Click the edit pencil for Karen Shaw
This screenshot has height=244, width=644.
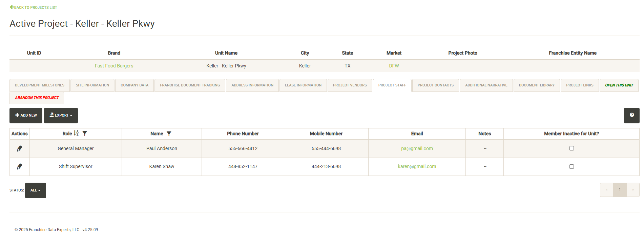tap(20, 166)
